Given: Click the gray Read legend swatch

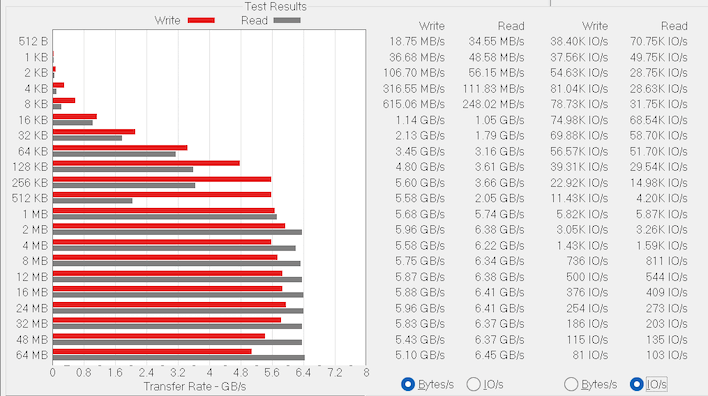Looking at the screenshot, I should [x=287, y=20].
